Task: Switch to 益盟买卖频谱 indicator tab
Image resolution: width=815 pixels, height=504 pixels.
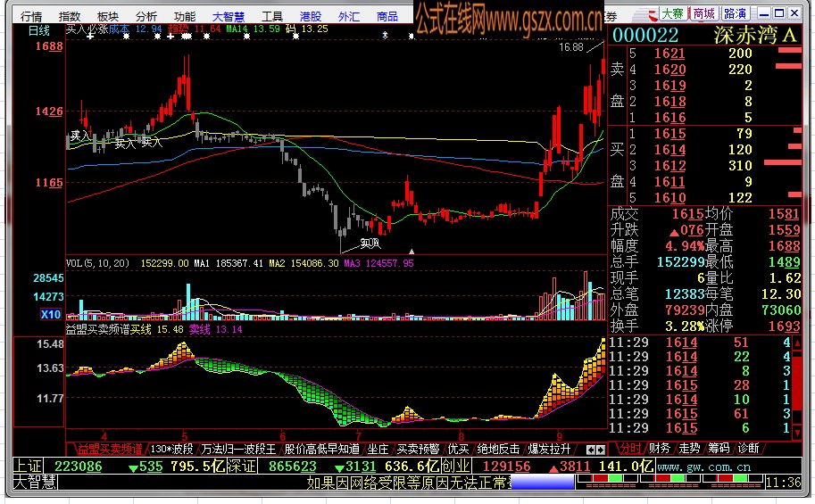Action: point(110,449)
